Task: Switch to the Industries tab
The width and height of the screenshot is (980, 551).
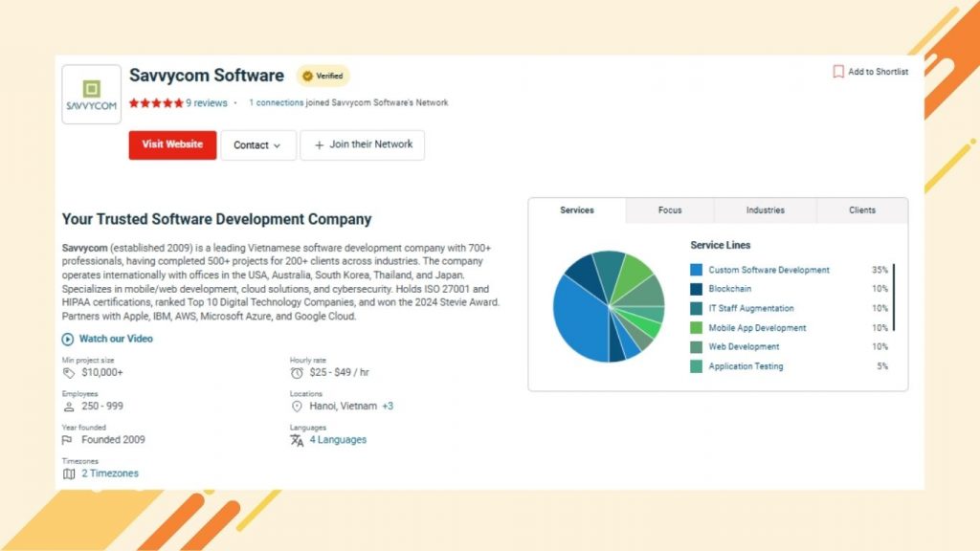Action: 765,209
